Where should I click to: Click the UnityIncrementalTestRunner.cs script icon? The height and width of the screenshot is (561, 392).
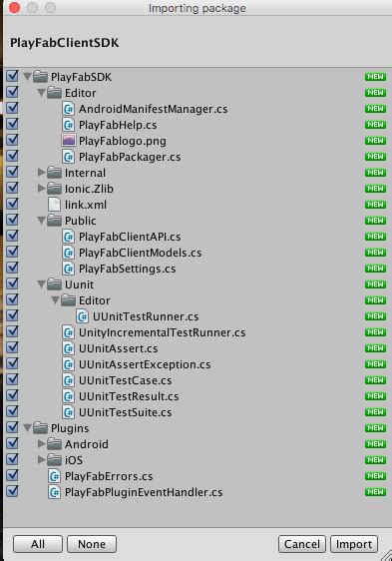pos(68,332)
